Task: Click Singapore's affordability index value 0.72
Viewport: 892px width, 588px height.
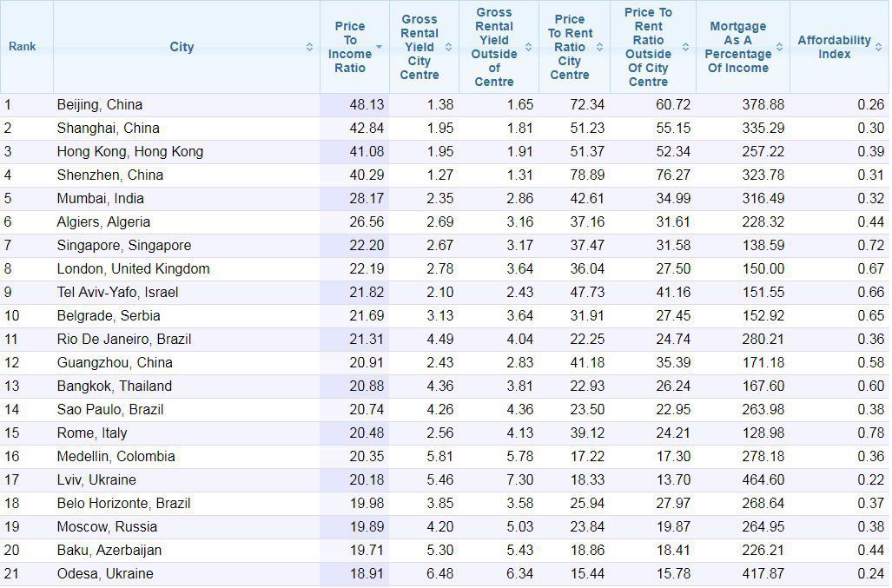Action: coord(871,246)
